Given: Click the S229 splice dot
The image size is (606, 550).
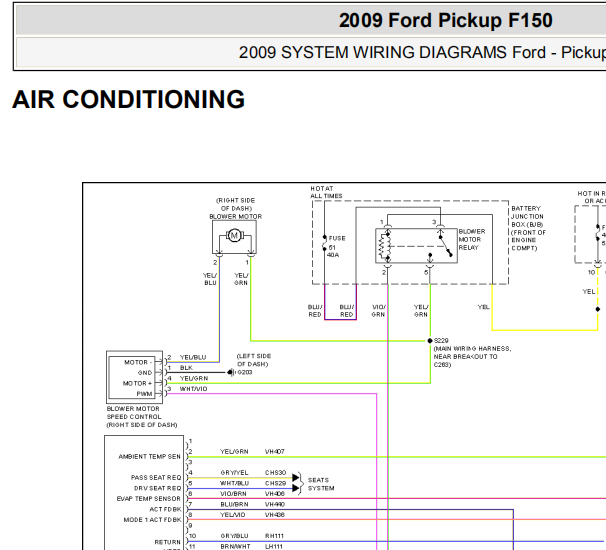Looking at the screenshot, I should [x=430, y=341].
